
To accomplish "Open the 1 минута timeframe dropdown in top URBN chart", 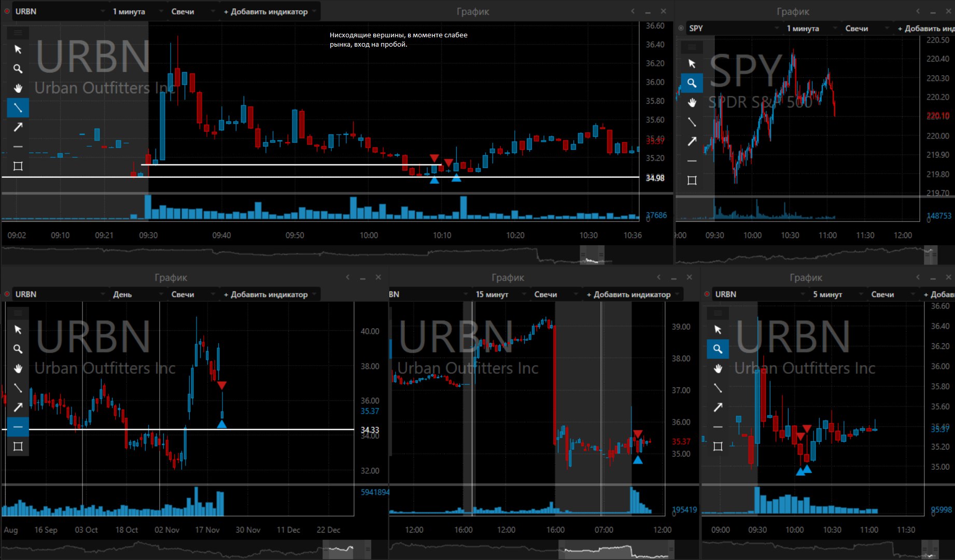I will (137, 11).
